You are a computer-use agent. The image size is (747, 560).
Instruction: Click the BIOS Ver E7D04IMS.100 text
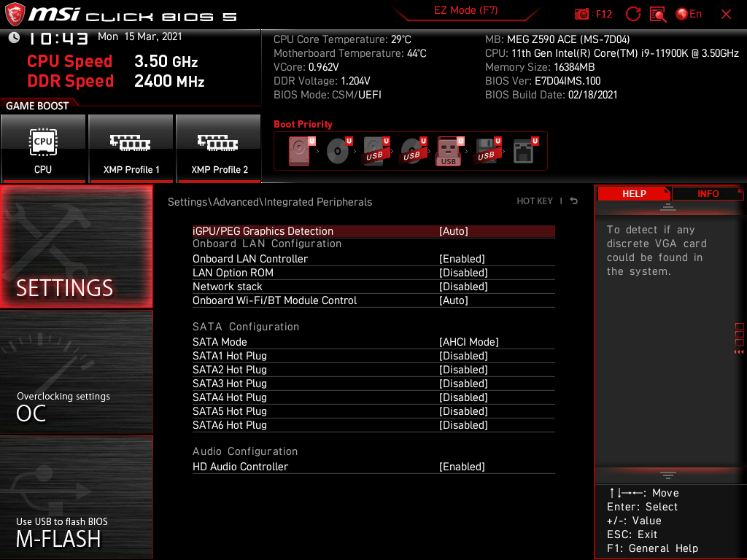543,81
